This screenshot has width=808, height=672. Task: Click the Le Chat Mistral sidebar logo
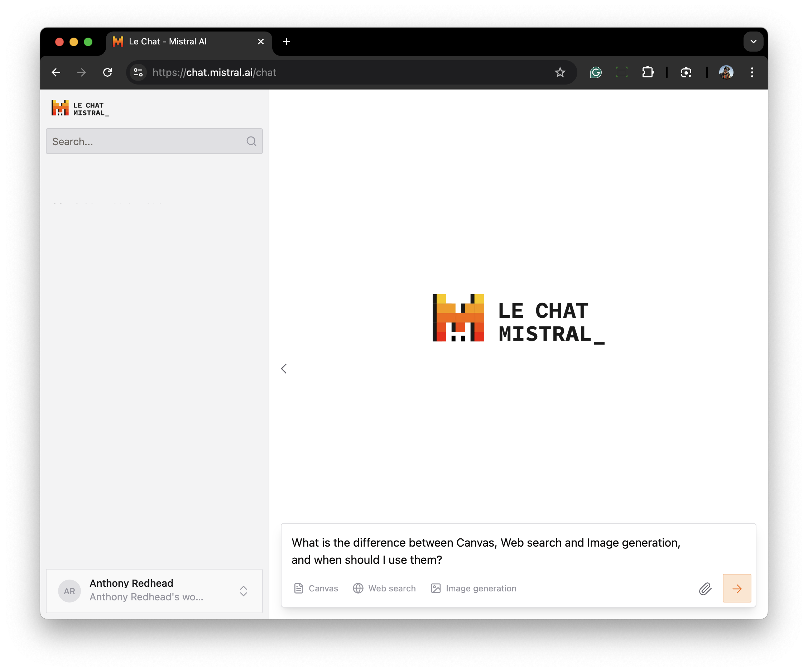pos(80,108)
